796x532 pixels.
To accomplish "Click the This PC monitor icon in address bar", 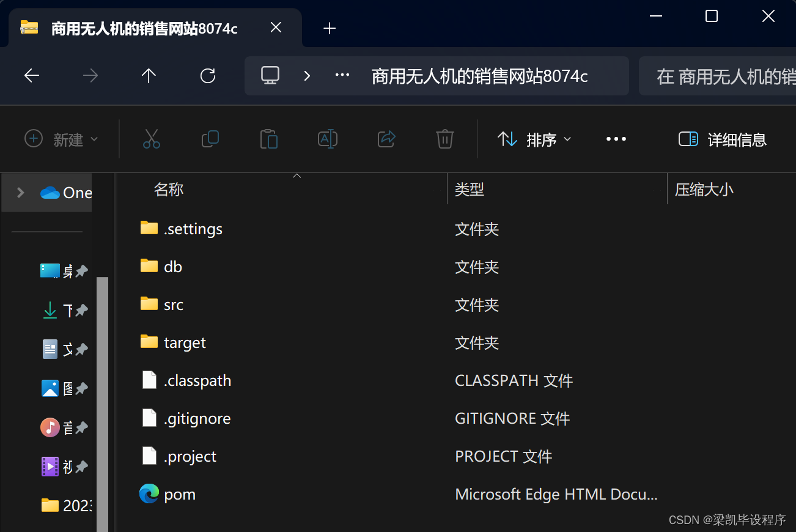I will pyautogui.click(x=270, y=75).
